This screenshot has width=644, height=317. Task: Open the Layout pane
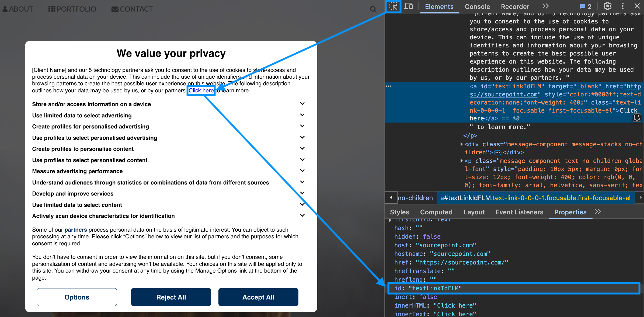pyautogui.click(x=474, y=212)
